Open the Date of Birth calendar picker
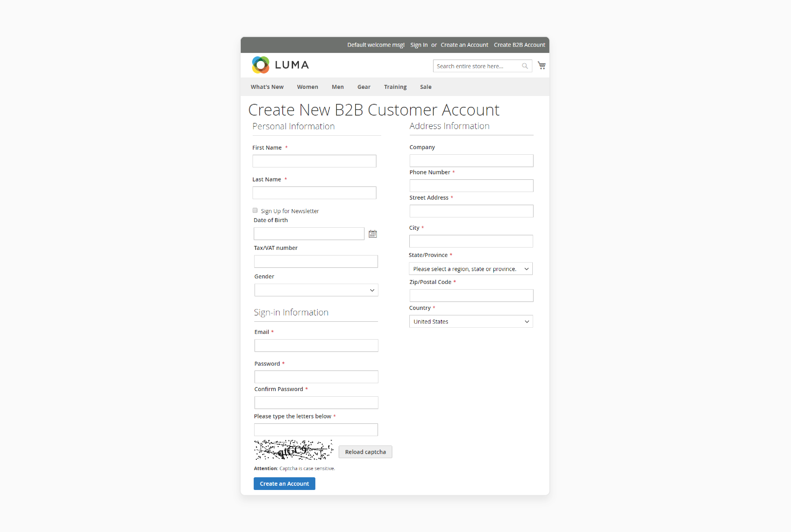The height and width of the screenshot is (532, 791). click(x=373, y=234)
